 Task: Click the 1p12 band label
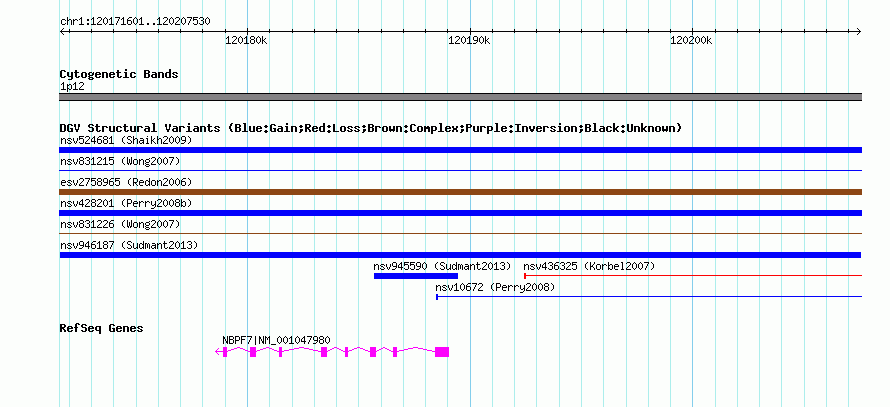coord(72,87)
